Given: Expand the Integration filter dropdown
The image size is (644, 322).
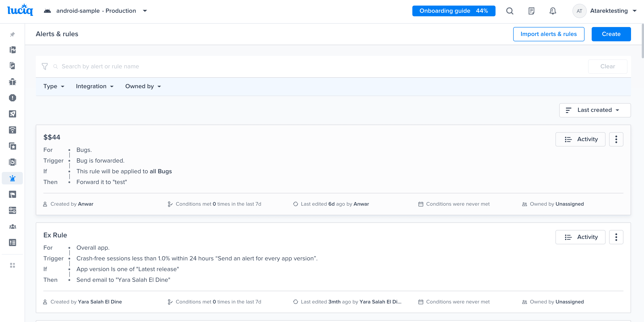Looking at the screenshot, I should click(95, 86).
